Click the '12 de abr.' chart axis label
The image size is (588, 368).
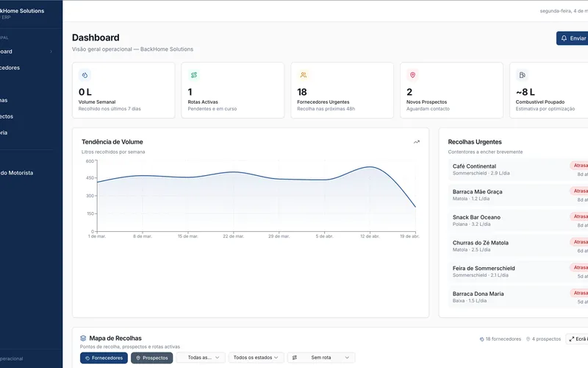click(x=370, y=236)
